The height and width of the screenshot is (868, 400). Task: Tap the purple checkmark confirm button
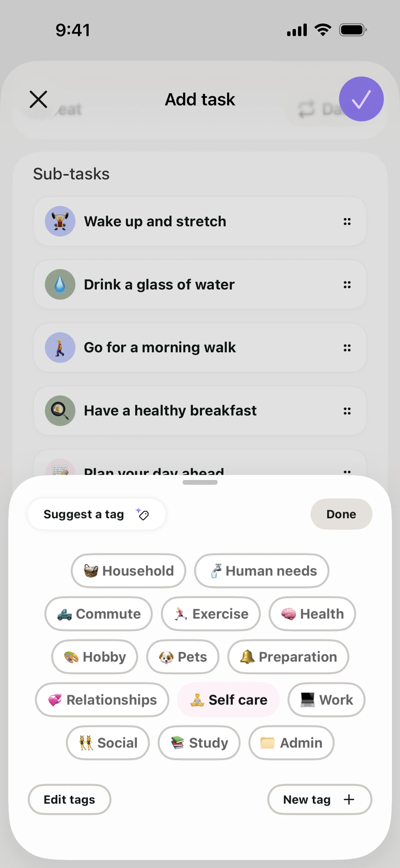click(361, 99)
